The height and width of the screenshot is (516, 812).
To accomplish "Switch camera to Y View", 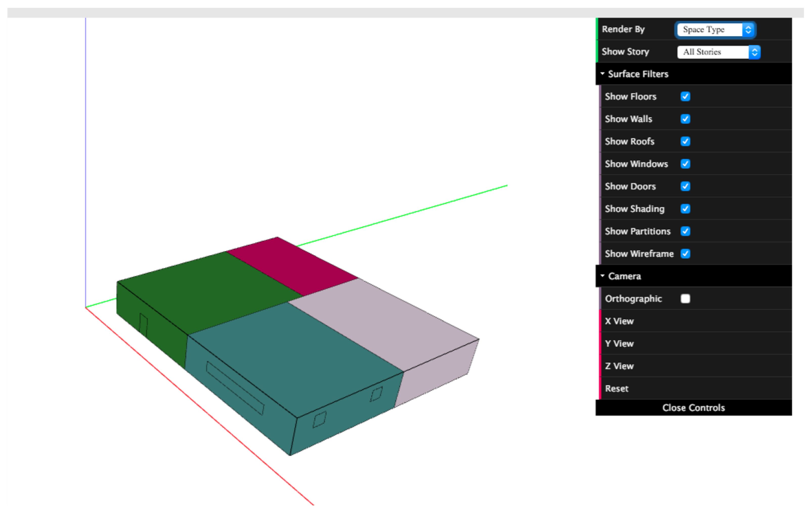I will point(620,344).
